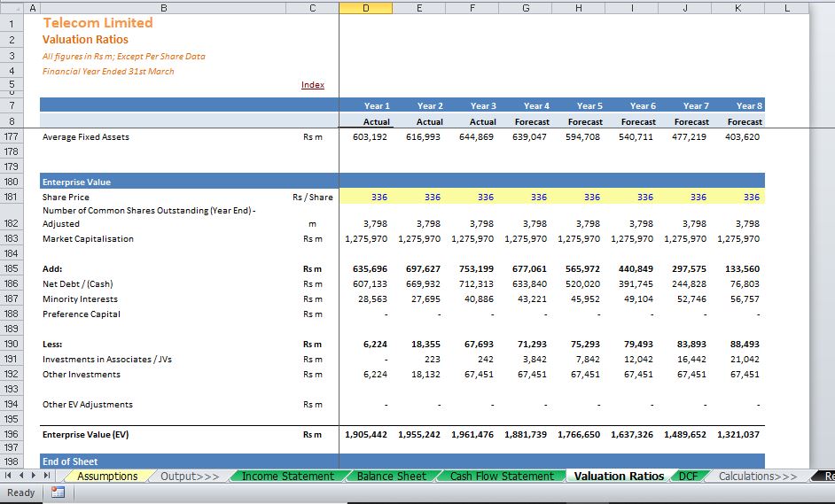Click the Year 8 column heading
This screenshot has height=504, width=835.
749,105
